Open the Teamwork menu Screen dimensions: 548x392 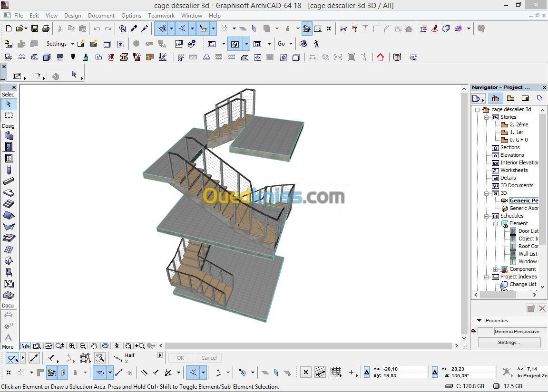click(161, 15)
